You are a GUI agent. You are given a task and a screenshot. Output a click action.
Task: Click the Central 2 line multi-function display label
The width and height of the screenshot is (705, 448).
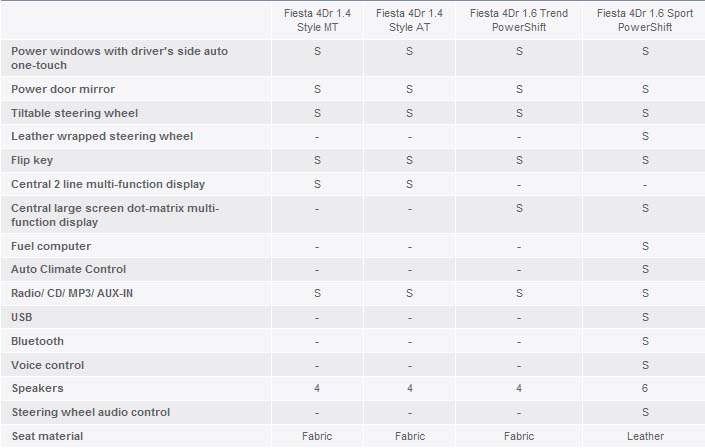[x=107, y=184]
